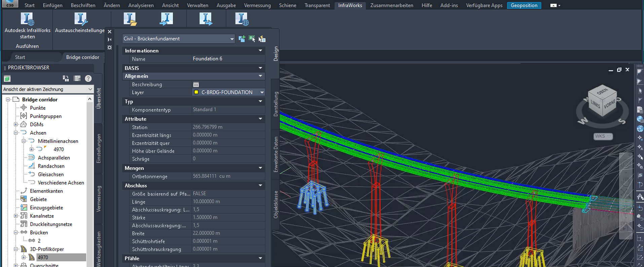Image resolution: width=644 pixels, height=267 pixels.
Task: Collapse the Pfähle section
Action: [260, 258]
